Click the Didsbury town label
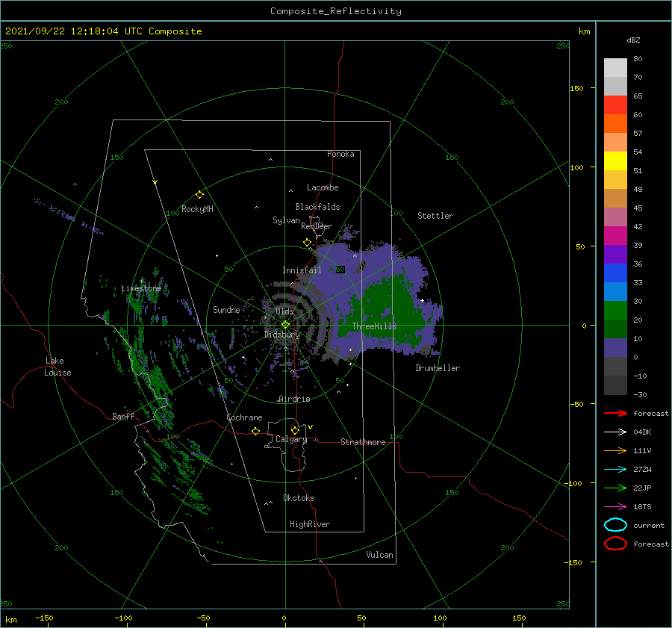This screenshot has height=628, width=672. [282, 335]
